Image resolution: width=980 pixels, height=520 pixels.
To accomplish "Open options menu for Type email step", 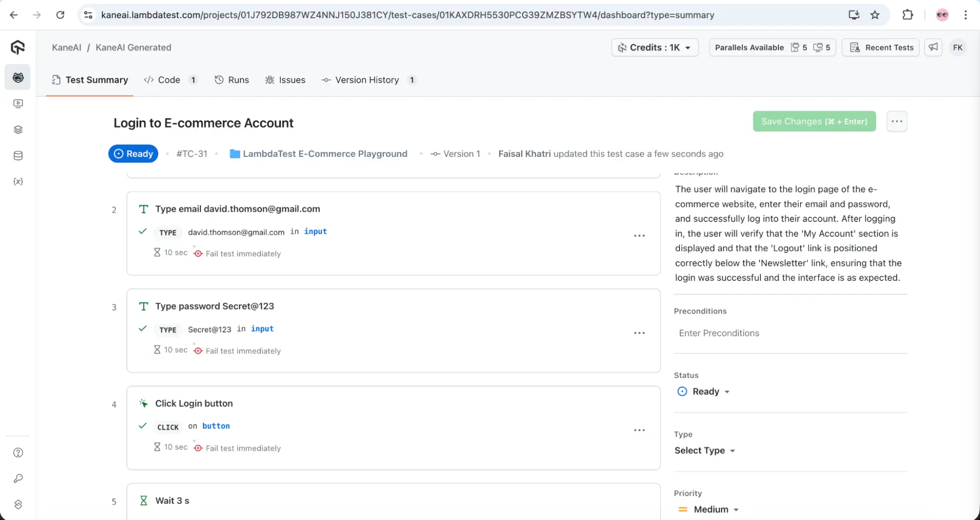I will (639, 236).
